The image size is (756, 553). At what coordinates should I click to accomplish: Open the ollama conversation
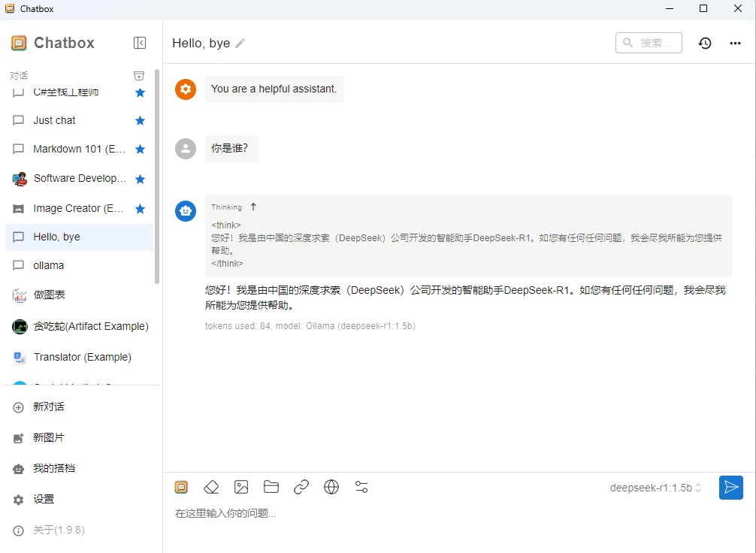pyautogui.click(x=79, y=265)
